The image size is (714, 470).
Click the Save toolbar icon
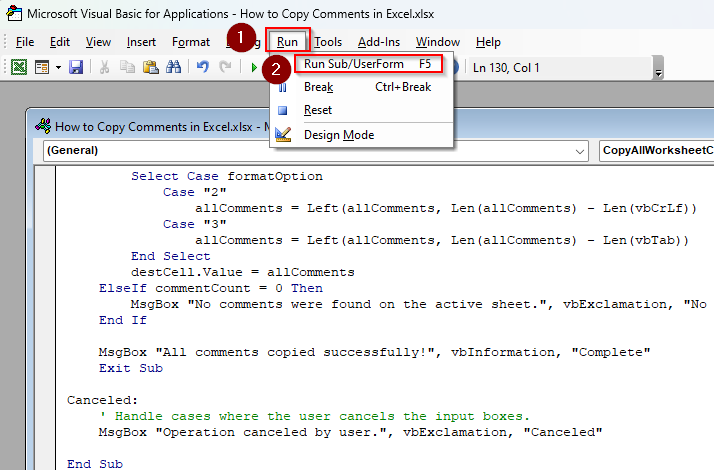coord(76,67)
